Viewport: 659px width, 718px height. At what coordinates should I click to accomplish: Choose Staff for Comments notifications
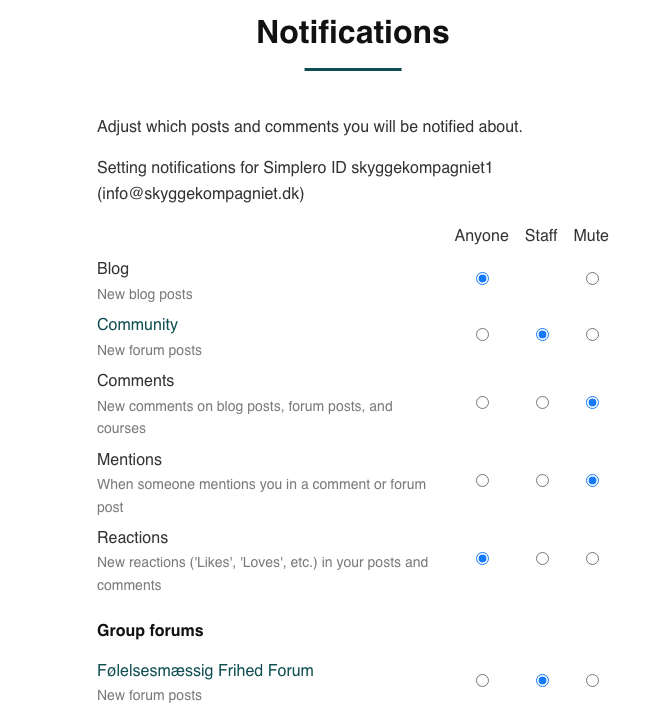(542, 403)
